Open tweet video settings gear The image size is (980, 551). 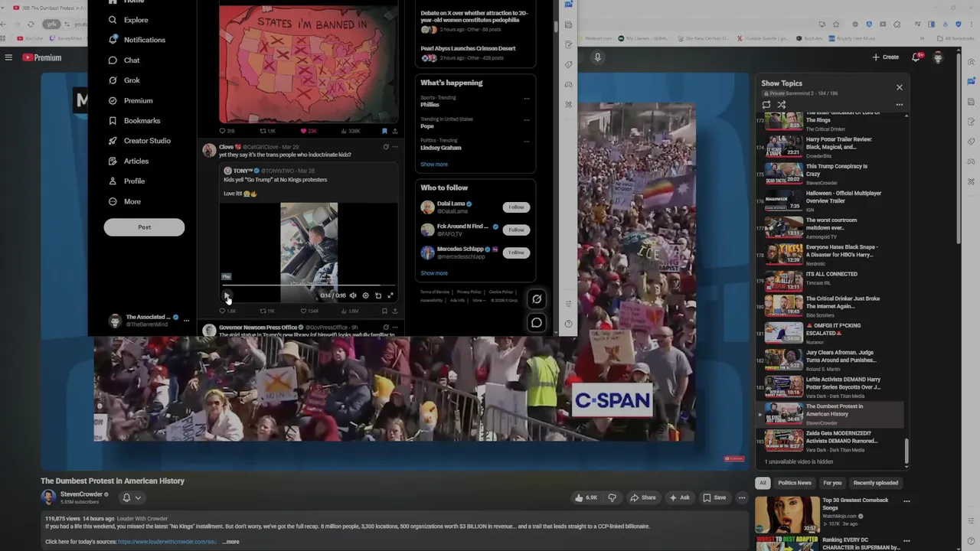[x=365, y=295]
